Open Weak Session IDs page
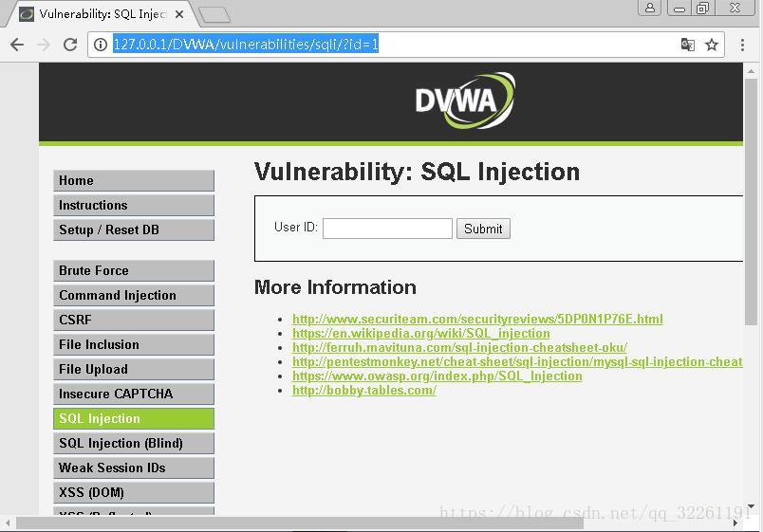The width and height of the screenshot is (763, 532). click(133, 468)
